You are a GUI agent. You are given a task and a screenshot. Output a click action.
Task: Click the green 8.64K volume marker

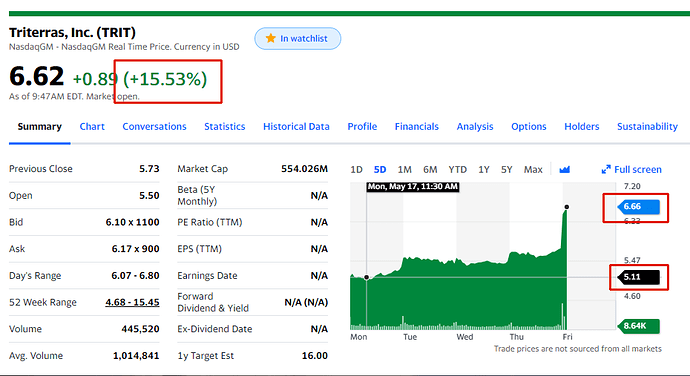point(639,326)
